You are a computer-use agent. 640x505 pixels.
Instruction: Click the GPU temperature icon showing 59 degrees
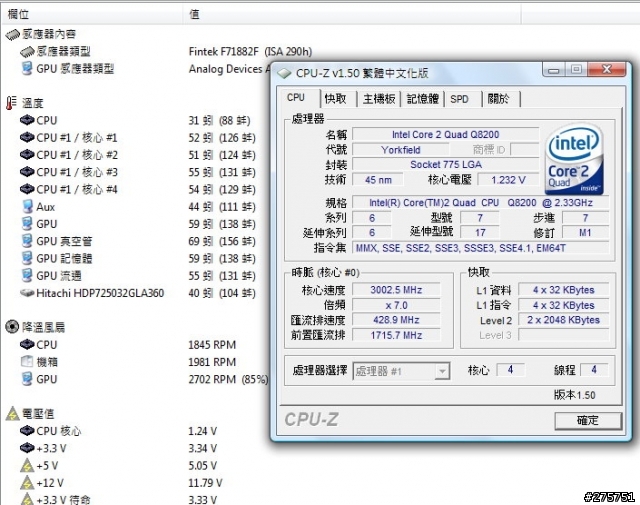tap(27, 224)
